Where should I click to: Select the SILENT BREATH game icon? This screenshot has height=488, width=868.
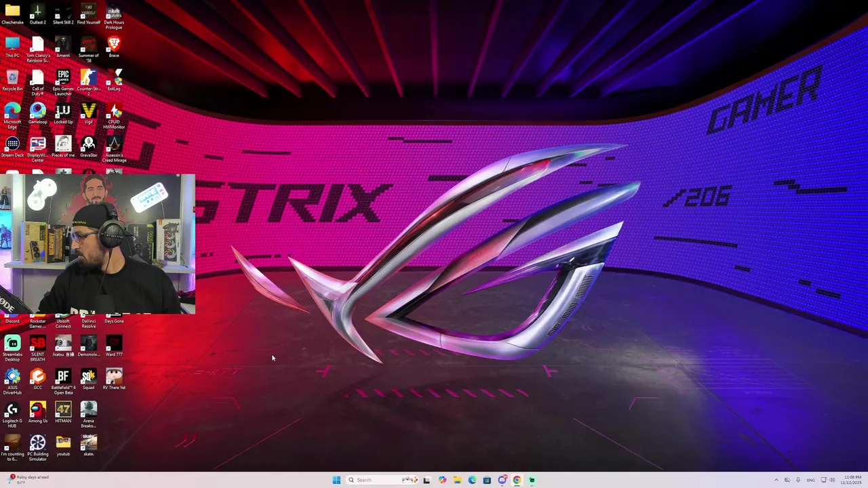coord(37,347)
